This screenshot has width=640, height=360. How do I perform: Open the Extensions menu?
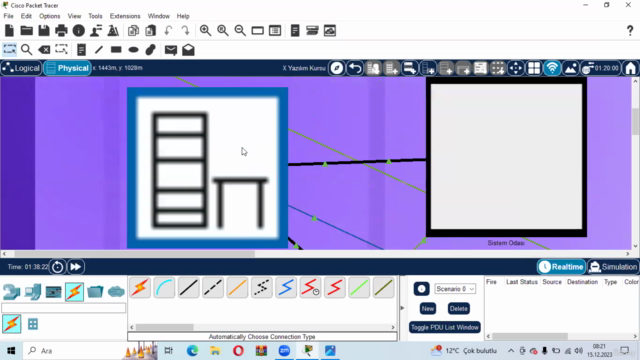tap(125, 16)
